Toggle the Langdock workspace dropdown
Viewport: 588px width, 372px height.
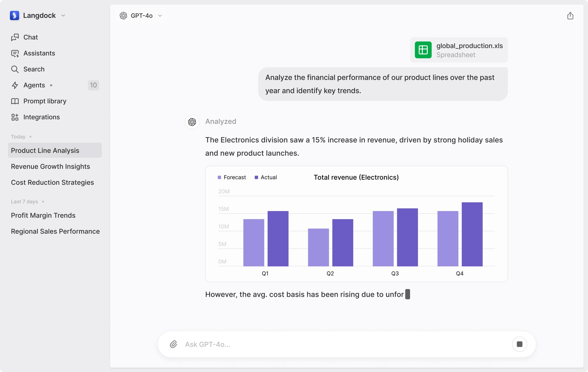[x=63, y=15]
